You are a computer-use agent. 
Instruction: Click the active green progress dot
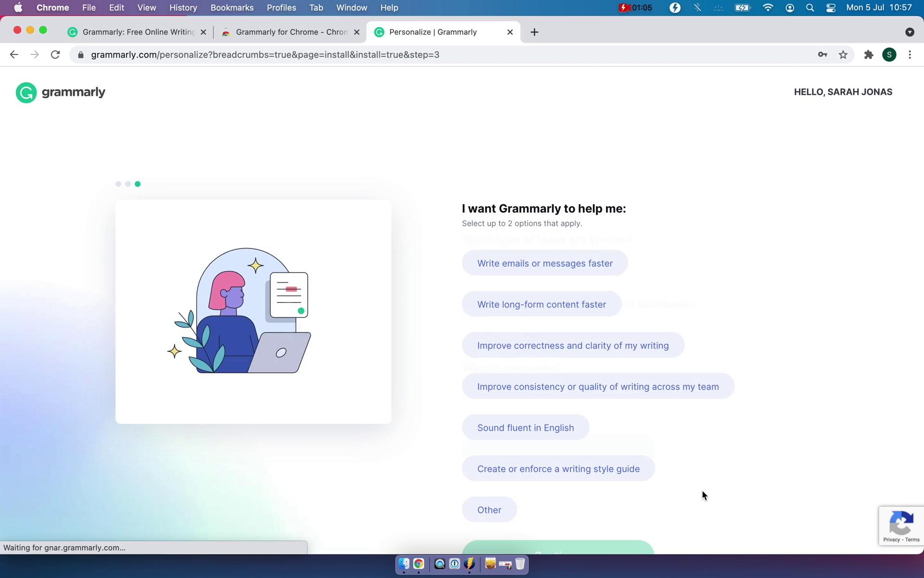pyautogui.click(x=138, y=184)
